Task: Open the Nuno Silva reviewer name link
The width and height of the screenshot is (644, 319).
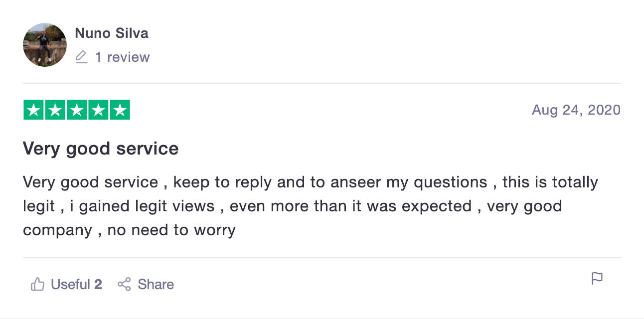Action: [x=112, y=33]
